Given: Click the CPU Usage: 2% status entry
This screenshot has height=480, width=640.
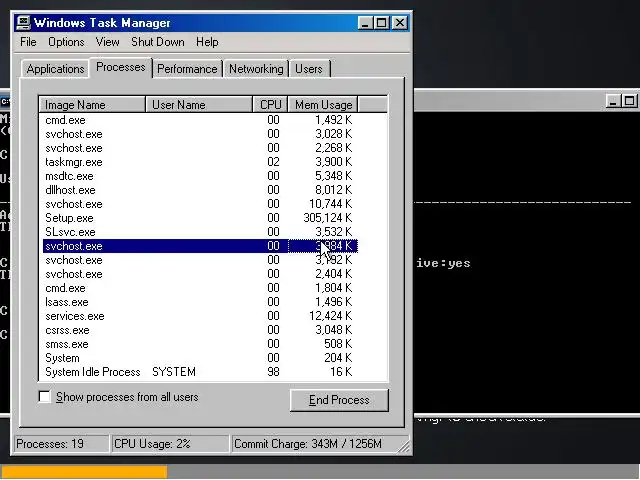Looking at the screenshot, I should tap(170, 444).
